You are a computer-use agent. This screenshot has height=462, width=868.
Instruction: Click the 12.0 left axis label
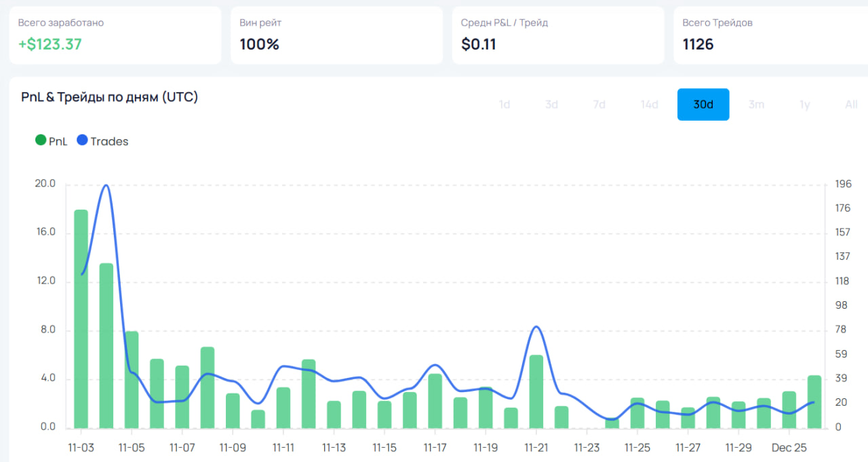[45, 281]
